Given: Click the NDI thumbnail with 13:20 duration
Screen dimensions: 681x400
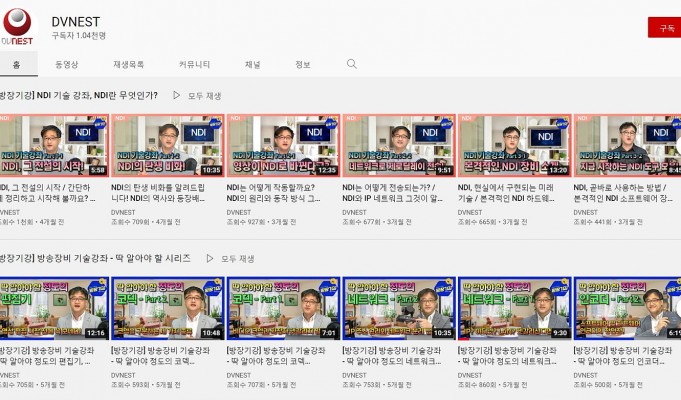Looking at the screenshot, I should click(515, 146).
